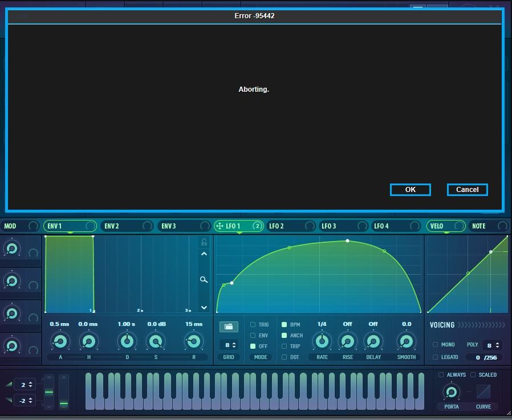Click the LFO 2 modulation indicator circle
Screen dimensions: 512x420
click(310, 226)
